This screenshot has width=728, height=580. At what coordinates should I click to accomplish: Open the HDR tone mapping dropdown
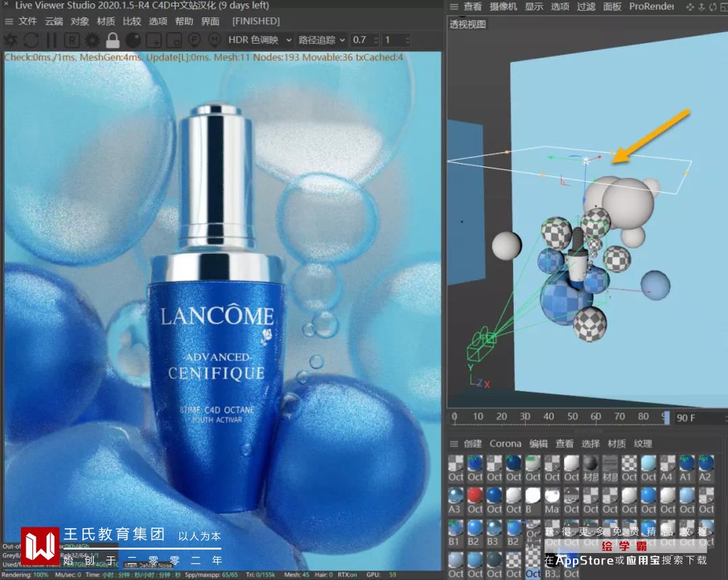(259, 40)
